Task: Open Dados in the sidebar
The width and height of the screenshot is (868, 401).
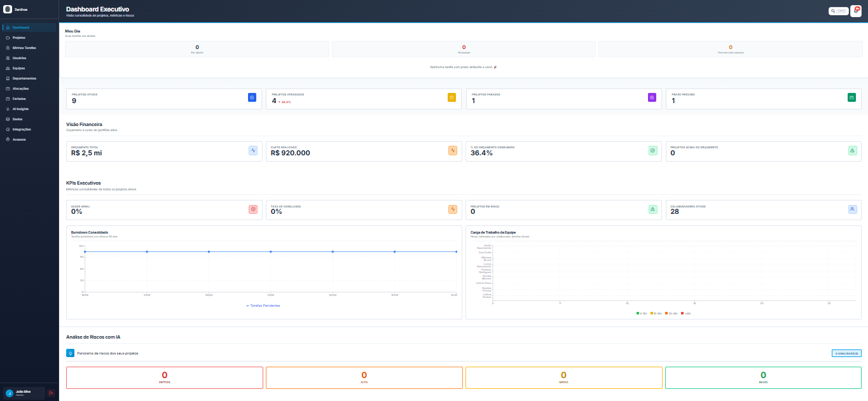Action: pyautogui.click(x=29, y=119)
